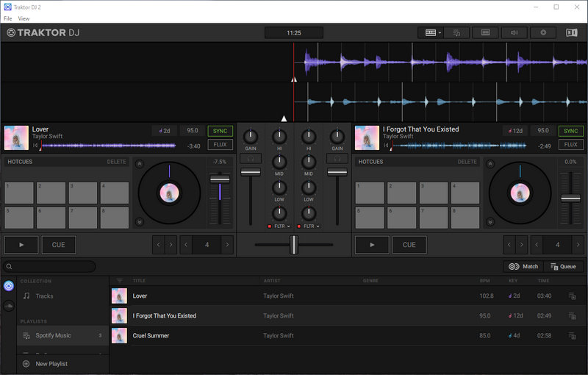
Task: Toggle FLUX on I Forgot That You Existed deck
Action: click(x=571, y=144)
